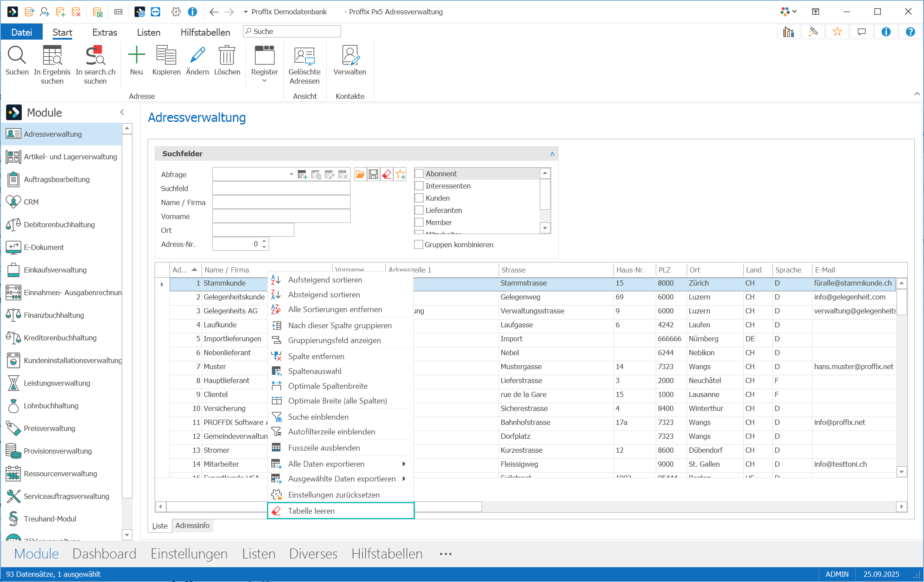Check the Member checkbox
Viewport: 924px width, 582px height.
[x=419, y=222]
